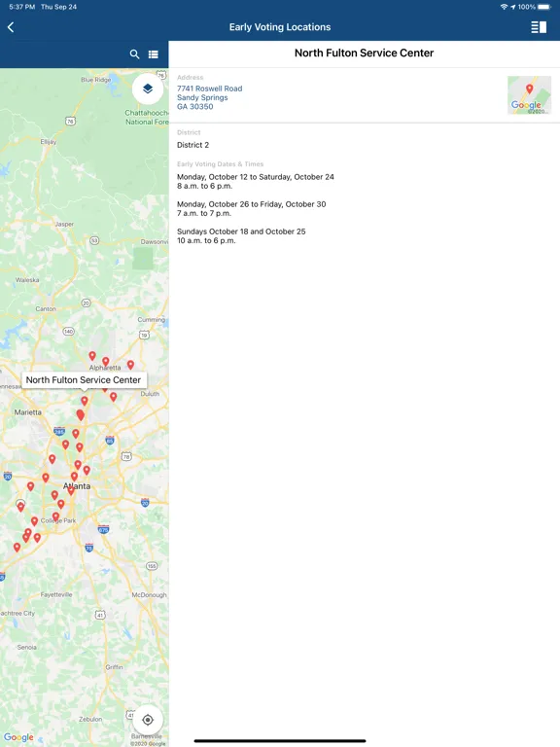Tap the pin beside College Park label

55,516
